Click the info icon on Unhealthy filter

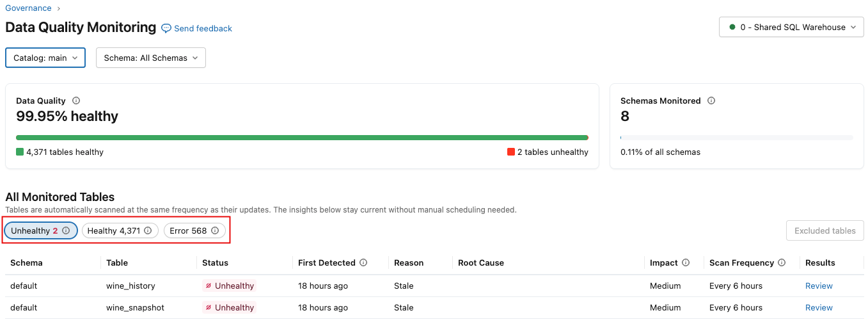click(x=66, y=230)
